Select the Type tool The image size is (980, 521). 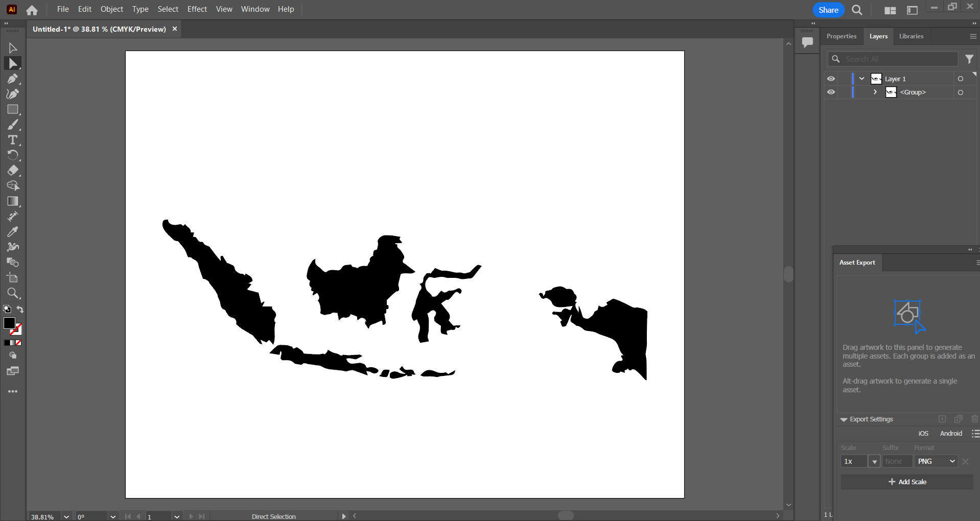(13, 140)
